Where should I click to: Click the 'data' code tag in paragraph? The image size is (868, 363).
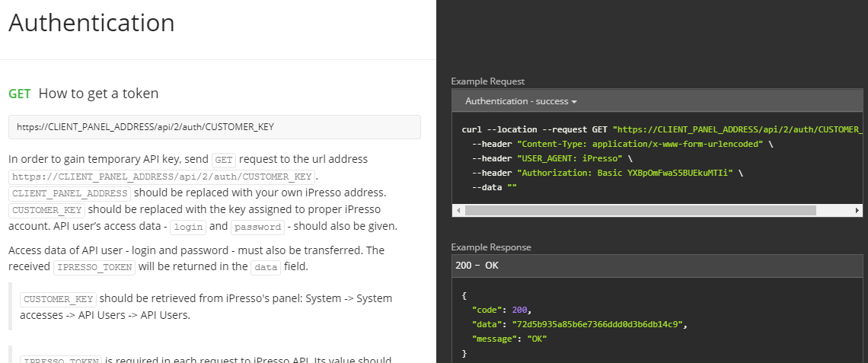(266, 267)
